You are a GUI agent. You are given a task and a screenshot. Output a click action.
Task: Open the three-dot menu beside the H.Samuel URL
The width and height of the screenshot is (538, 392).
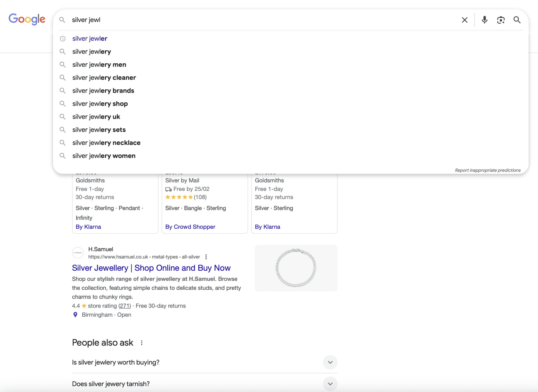[206, 257]
